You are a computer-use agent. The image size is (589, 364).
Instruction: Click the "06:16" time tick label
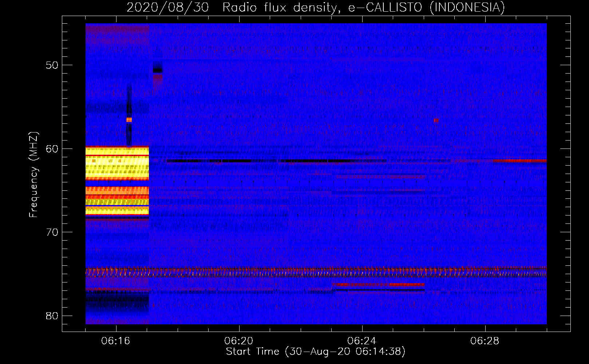116,341
